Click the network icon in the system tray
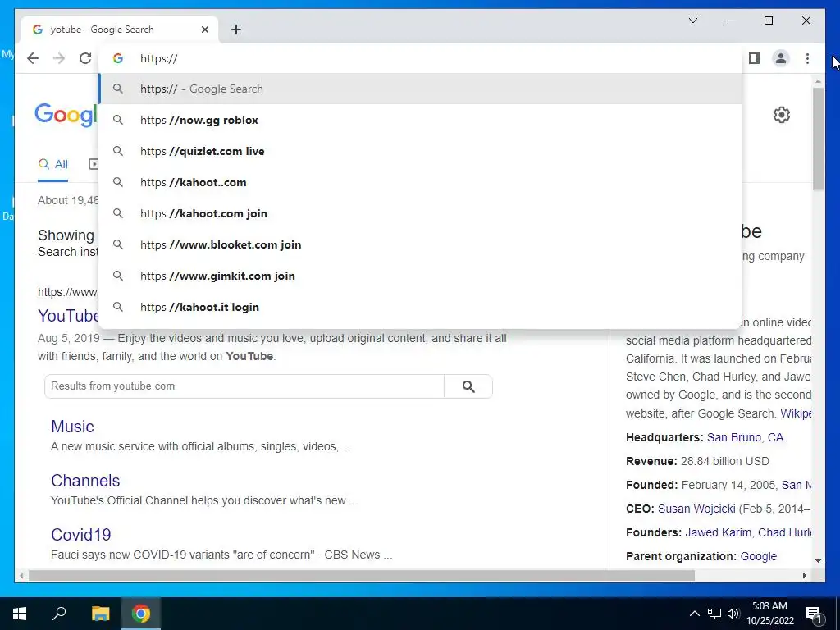 [x=714, y=614]
